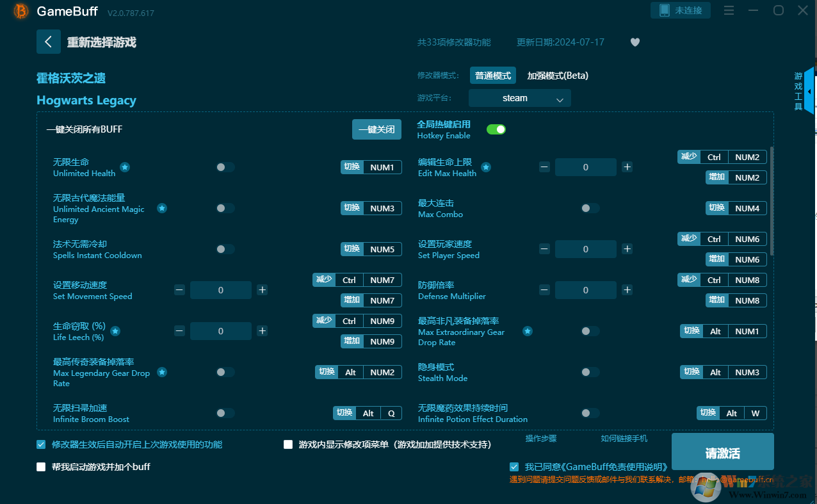Click NUM3 hotkey for Ancient Magic Energy

382,208
